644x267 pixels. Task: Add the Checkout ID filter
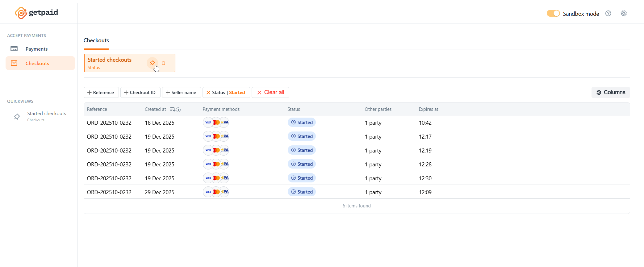coord(140,93)
